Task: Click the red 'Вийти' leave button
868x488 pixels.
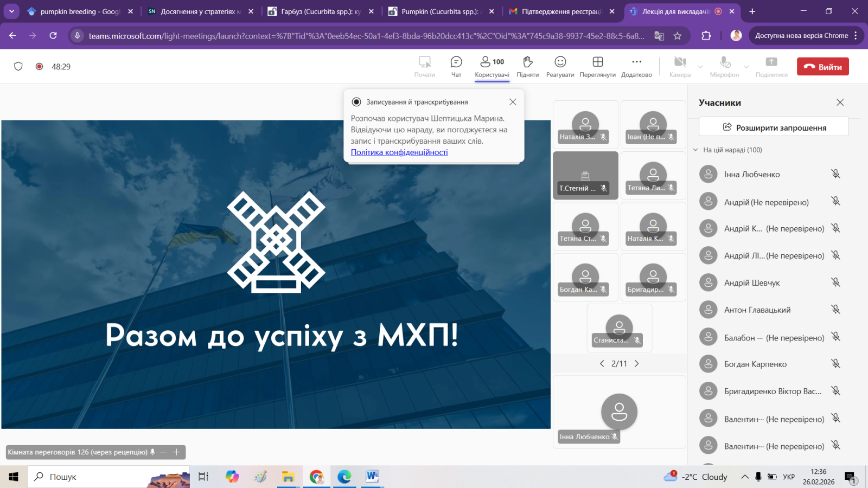Action: [822, 67]
